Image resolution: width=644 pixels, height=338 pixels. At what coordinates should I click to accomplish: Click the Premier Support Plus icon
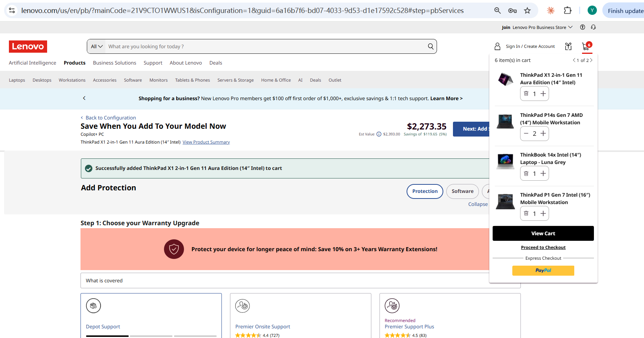point(392,306)
